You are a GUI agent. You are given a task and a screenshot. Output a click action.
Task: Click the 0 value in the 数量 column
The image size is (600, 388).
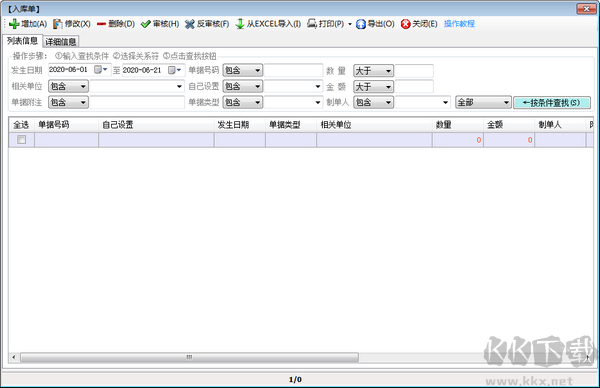point(478,140)
